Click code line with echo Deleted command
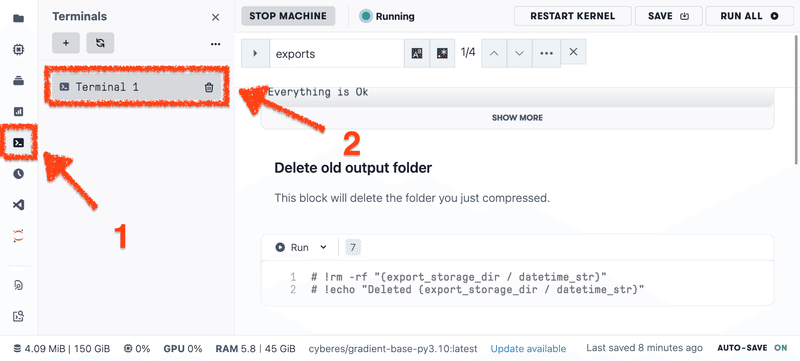This screenshot has width=800, height=361. click(478, 290)
